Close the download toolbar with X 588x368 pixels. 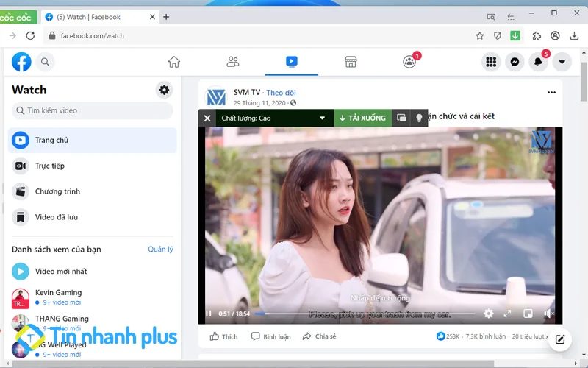[207, 118]
